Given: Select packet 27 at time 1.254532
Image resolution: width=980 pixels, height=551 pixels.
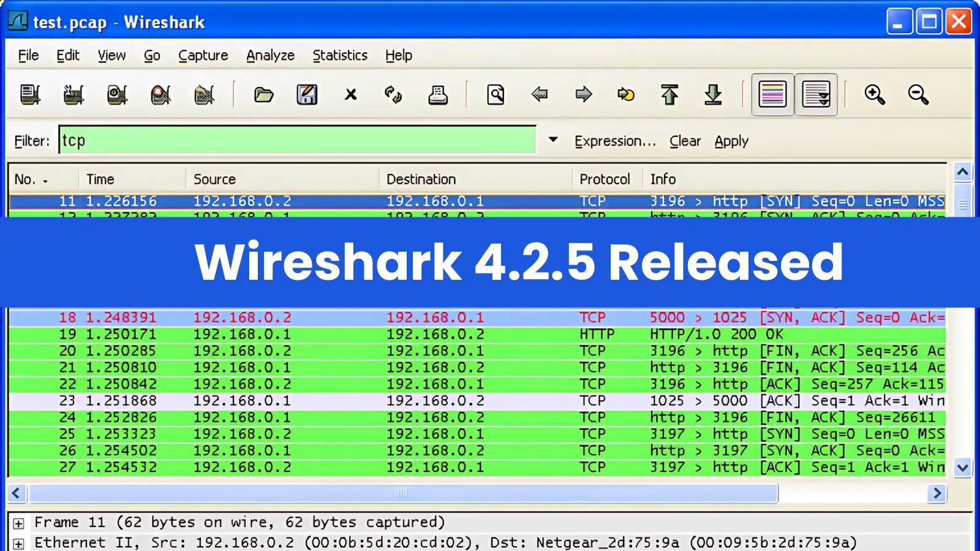Looking at the screenshot, I should point(478,467).
